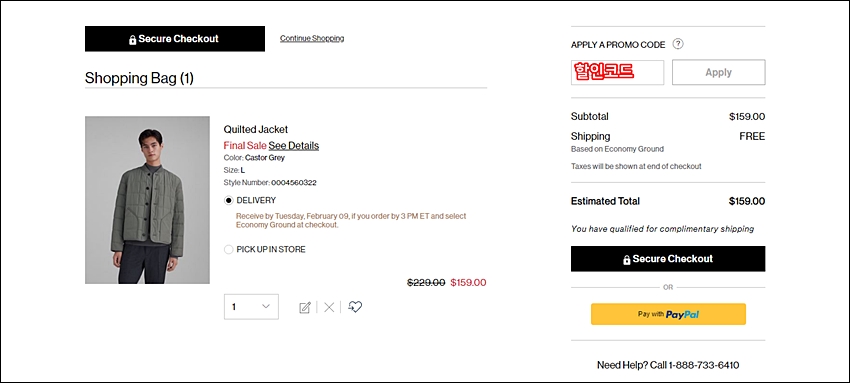Screen dimensions: 850x383
Task: Click lock icon on top Secure Checkout
Action: click(132, 40)
